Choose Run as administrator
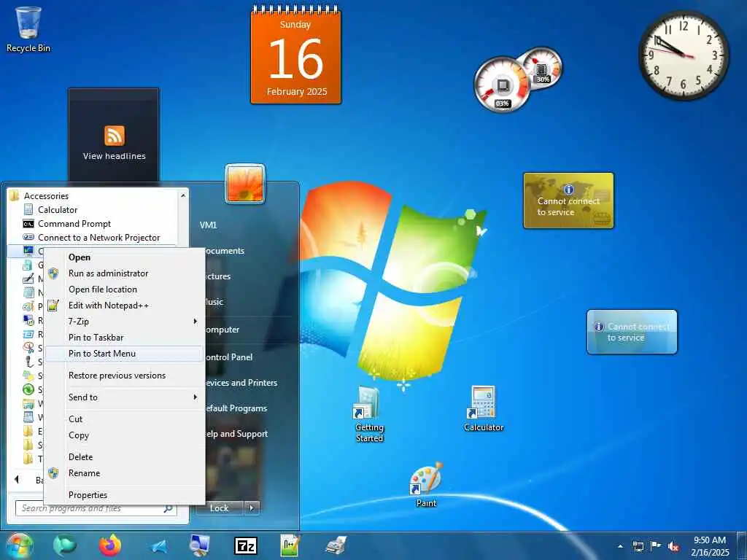The width and height of the screenshot is (747, 560). 125,273
